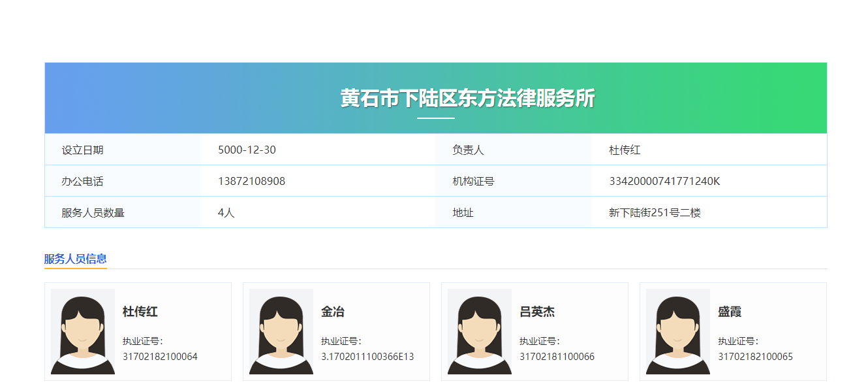Click the 设立日期 label

pyautogui.click(x=82, y=150)
